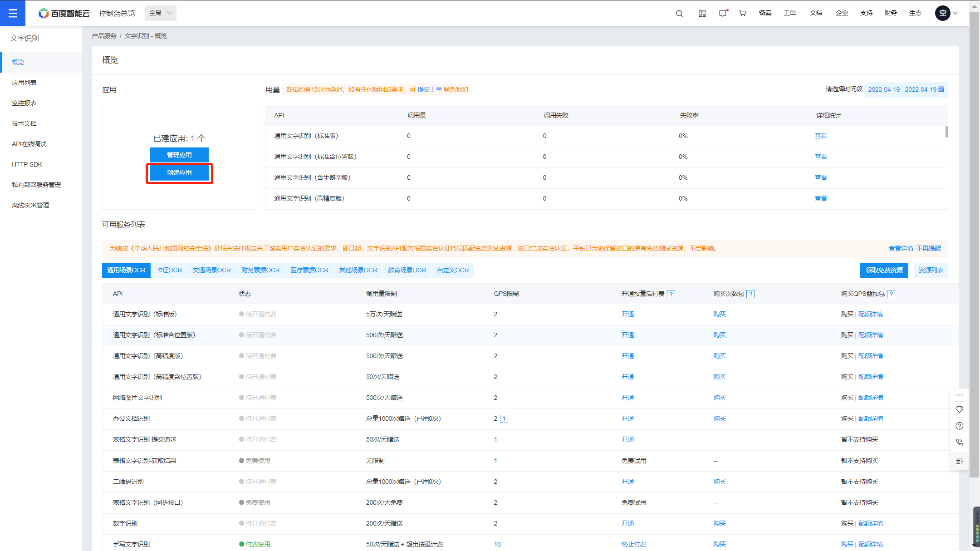This screenshot has width=980, height=551.
Task: Click 开通 for 网络图片文字识别
Action: (x=627, y=398)
